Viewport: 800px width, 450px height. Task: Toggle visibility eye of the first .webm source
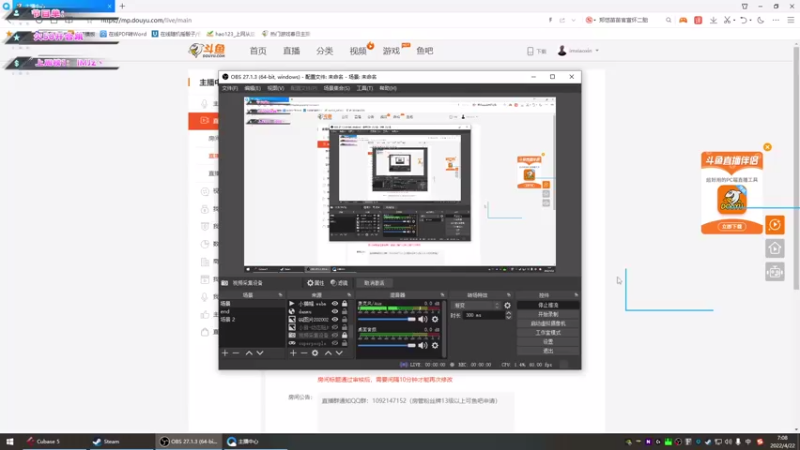point(335,304)
